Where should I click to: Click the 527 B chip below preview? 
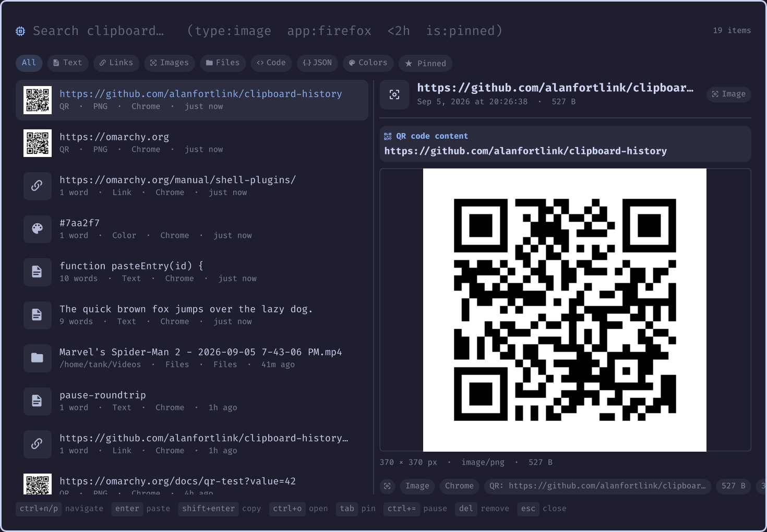pos(734,486)
